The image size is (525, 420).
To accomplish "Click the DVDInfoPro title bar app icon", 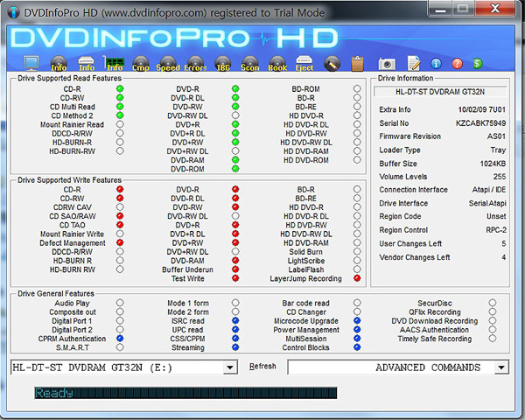I will [13, 12].
